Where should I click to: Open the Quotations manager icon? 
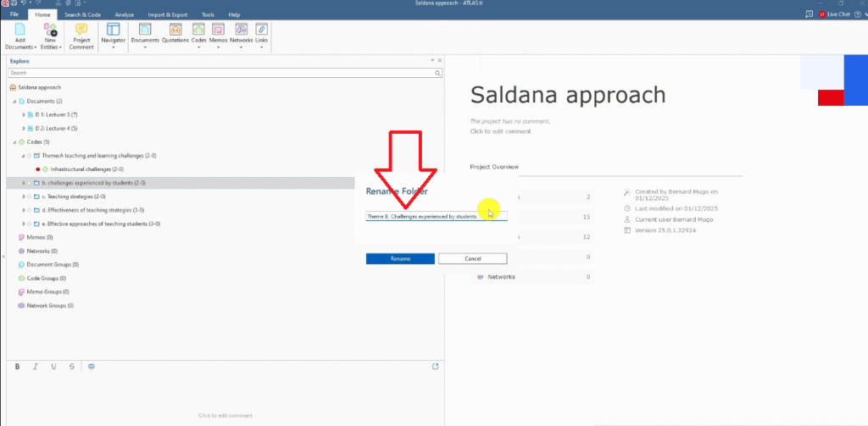pyautogui.click(x=175, y=30)
